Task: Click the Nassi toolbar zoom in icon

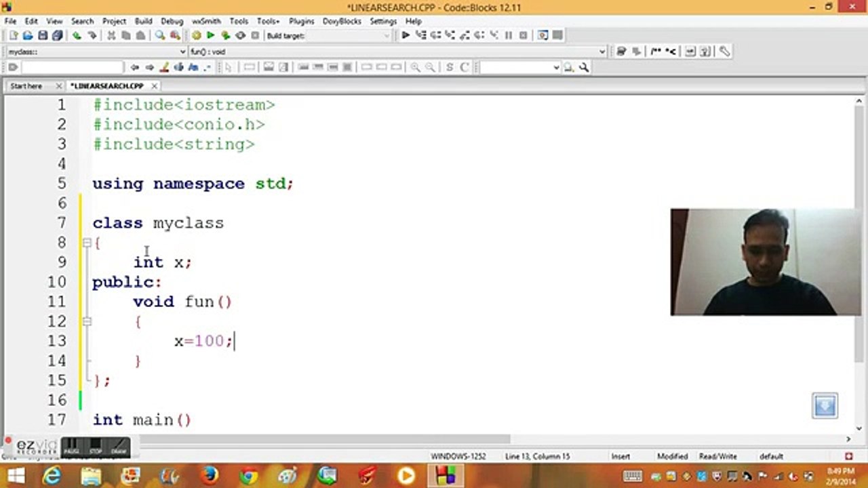Action: pyautogui.click(x=415, y=67)
